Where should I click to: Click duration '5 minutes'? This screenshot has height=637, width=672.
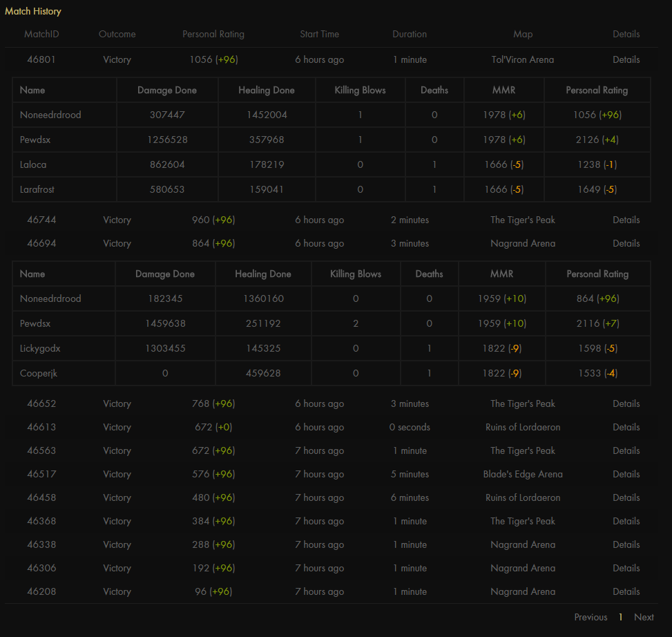tap(410, 474)
